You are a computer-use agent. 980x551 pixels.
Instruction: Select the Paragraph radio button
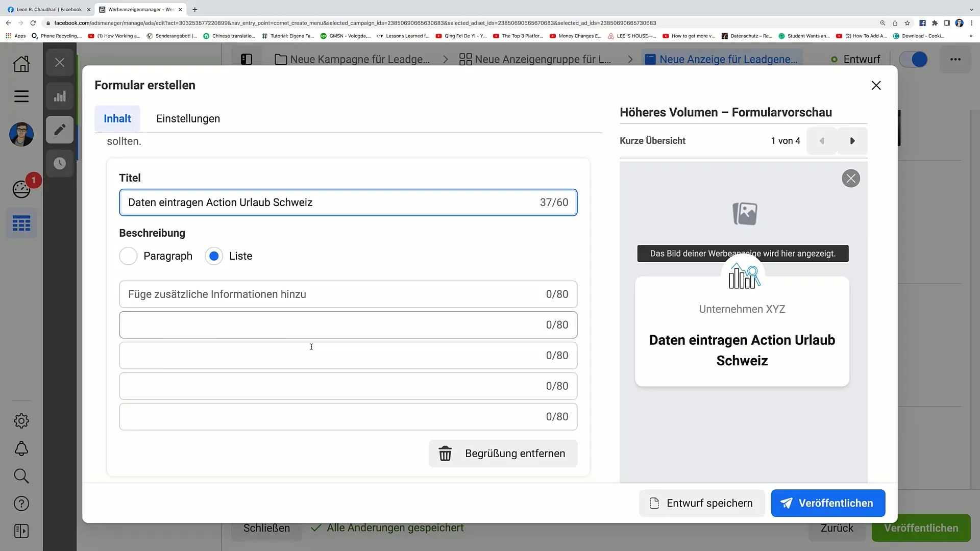click(128, 256)
